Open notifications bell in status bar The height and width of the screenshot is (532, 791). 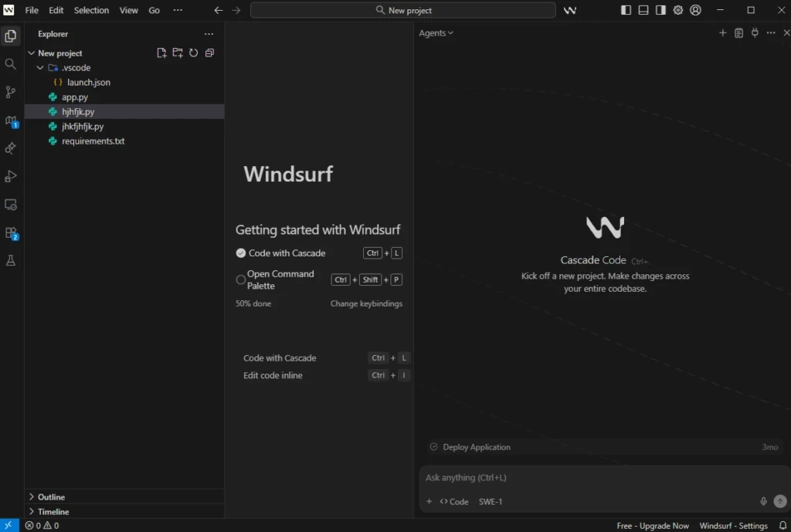783,526
